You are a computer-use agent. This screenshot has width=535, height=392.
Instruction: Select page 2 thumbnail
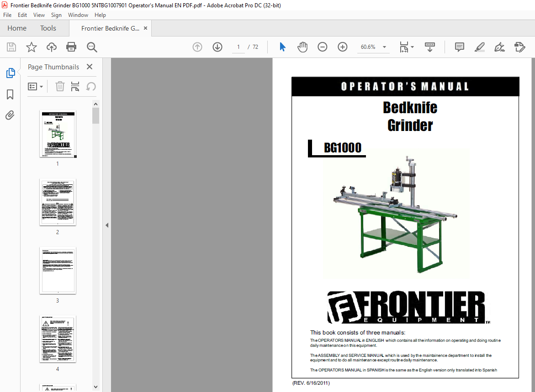tap(58, 202)
